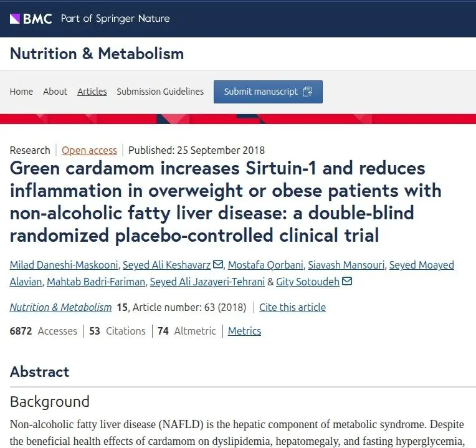Open Cite this article link

pyautogui.click(x=292, y=307)
